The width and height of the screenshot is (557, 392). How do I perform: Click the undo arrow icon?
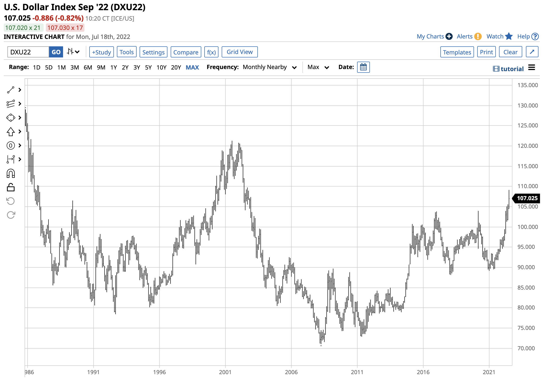point(11,201)
